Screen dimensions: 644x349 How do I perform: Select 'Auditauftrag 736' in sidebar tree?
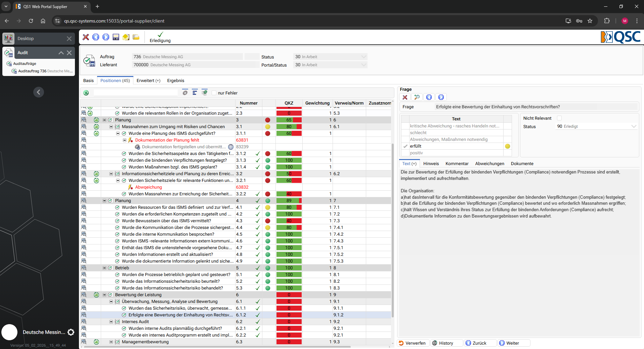pos(43,71)
